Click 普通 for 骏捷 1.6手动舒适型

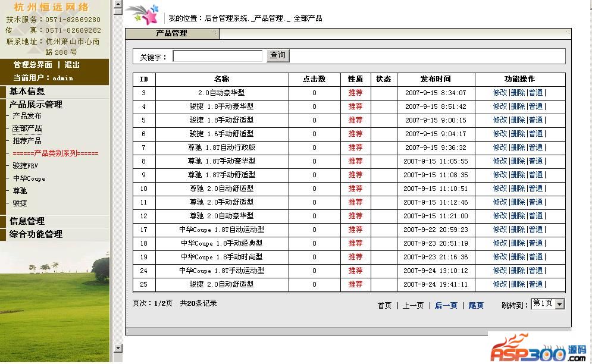click(535, 134)
